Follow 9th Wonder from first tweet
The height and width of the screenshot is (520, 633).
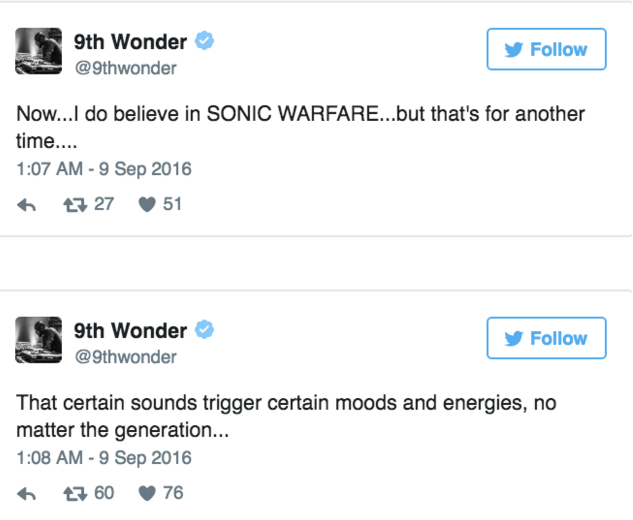(x=546, y=50)
